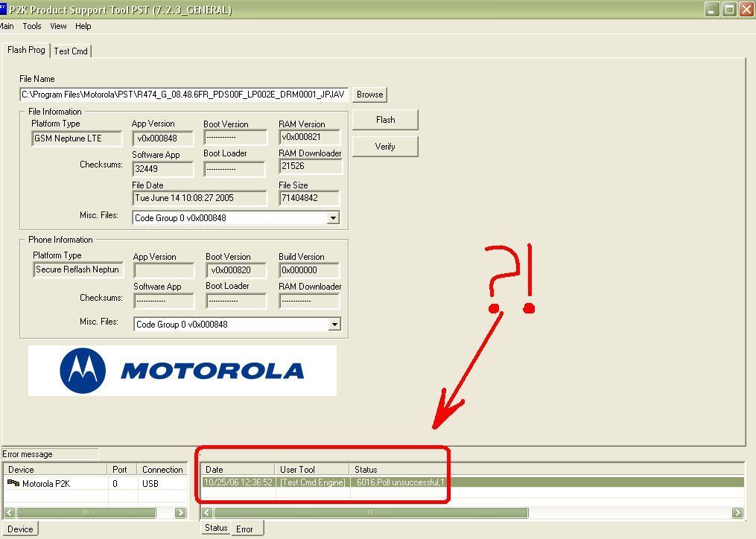Click the Device column header
The image size is (756, 539).
[x=55, y=469]
